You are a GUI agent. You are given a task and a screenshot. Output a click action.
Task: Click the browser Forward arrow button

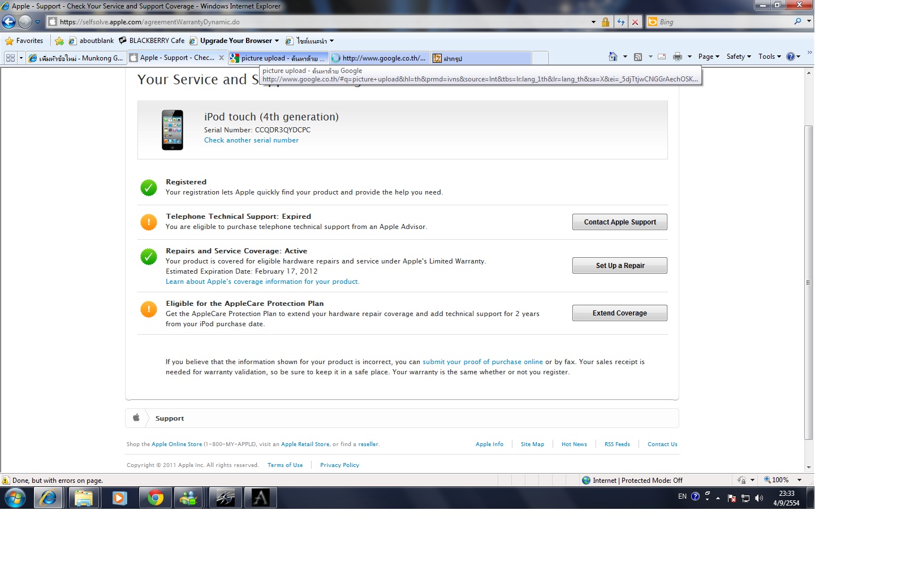pyautogui.click(x=25, y=22)
